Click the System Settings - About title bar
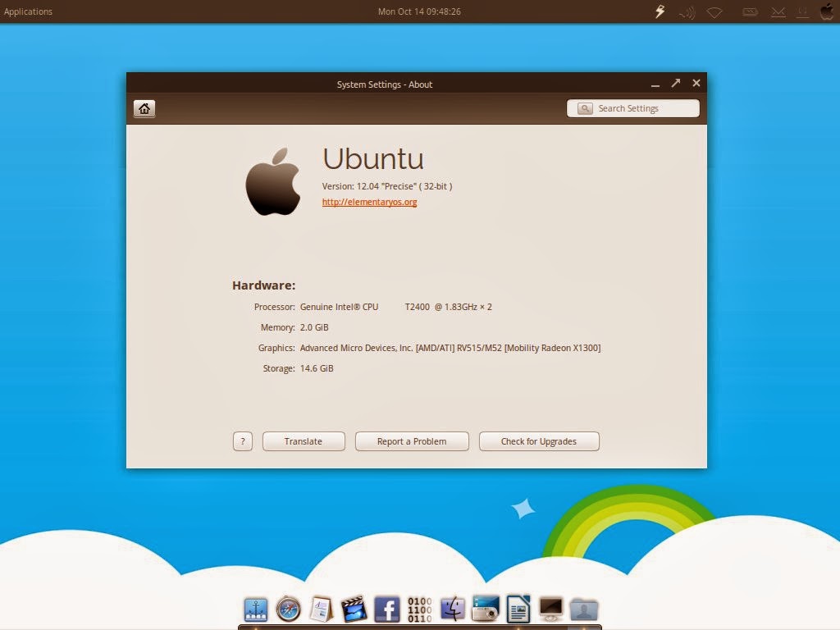 click(384, 84)
